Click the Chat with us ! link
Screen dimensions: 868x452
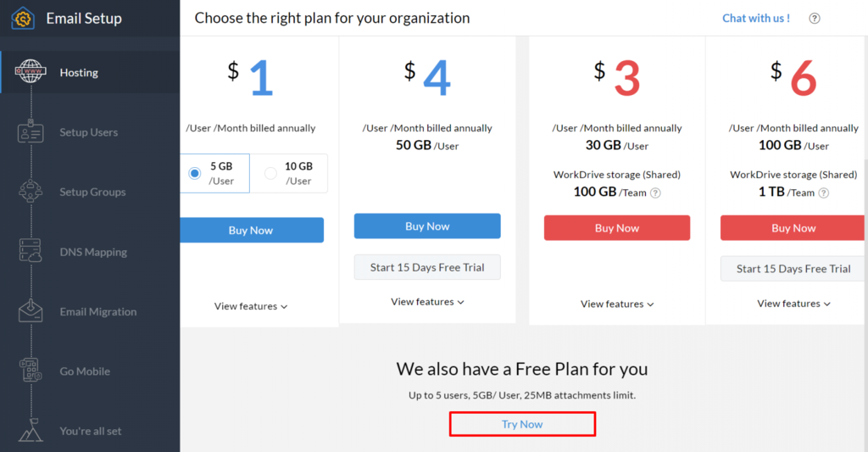(755, 18)
